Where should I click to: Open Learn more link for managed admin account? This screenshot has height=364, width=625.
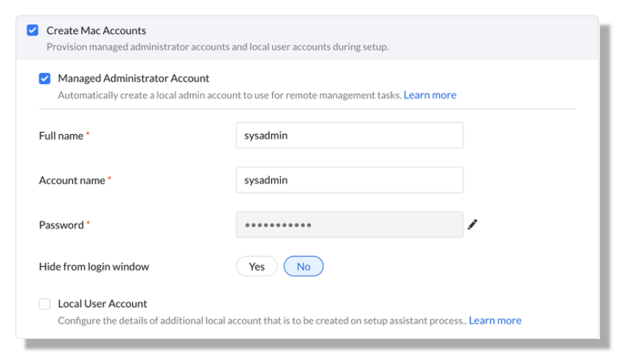(430, 95)
